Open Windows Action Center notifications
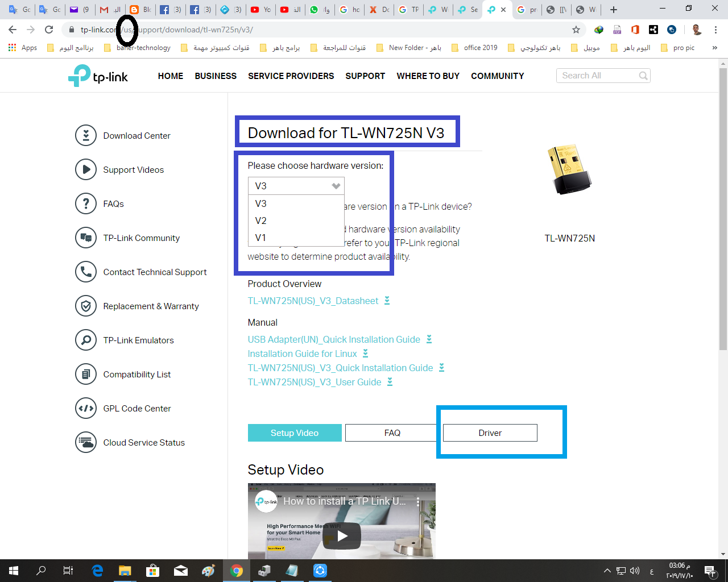 pos(710,571)
